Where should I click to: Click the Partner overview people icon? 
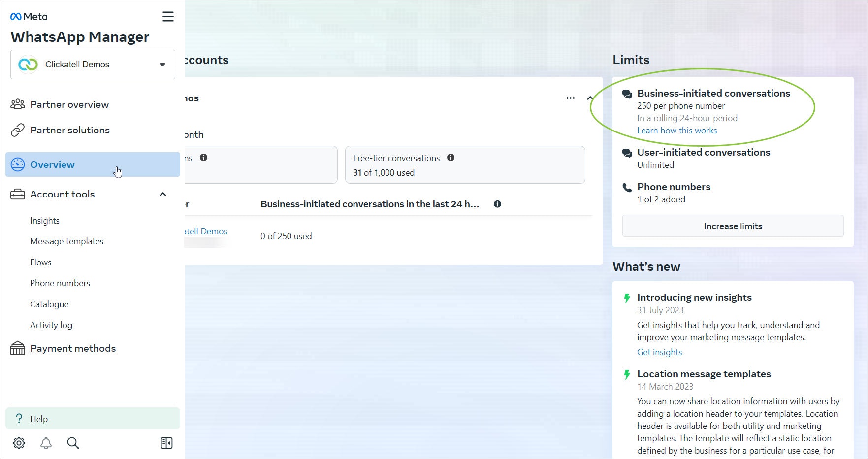pos(18,104)
